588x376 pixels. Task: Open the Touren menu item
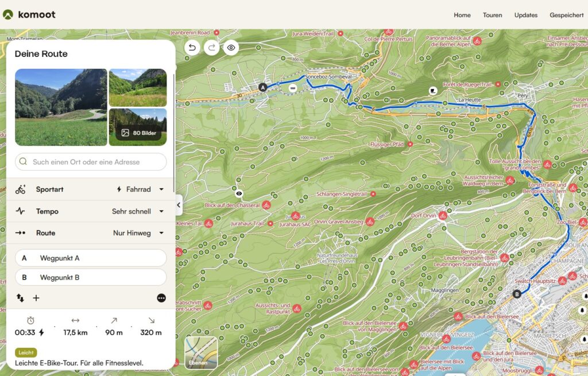[492, 15]
